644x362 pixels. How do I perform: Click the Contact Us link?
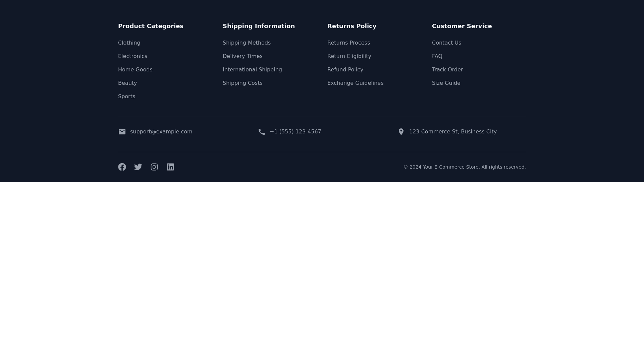click(446, 43)
